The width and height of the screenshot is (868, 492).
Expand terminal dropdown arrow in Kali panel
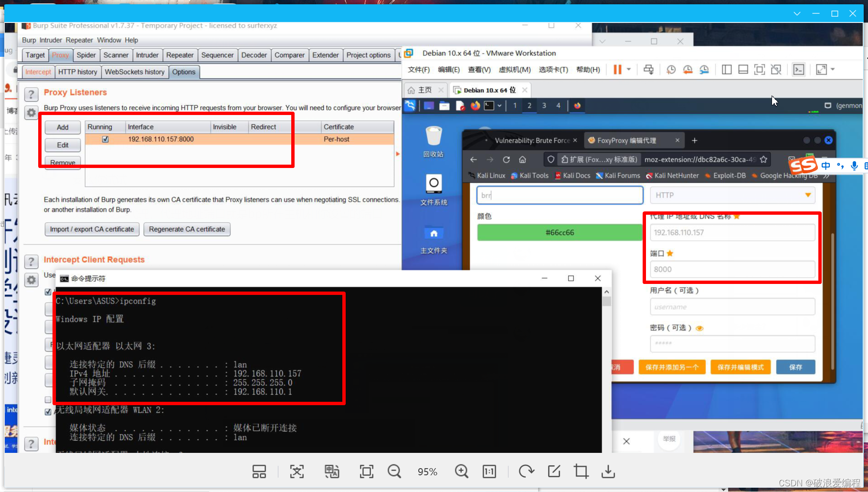499,106
